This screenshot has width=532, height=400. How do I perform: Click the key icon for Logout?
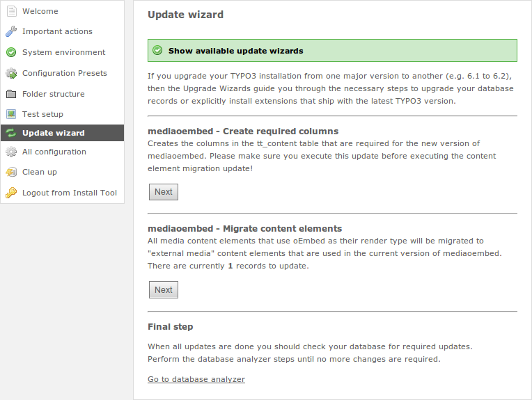pos(11,193)
